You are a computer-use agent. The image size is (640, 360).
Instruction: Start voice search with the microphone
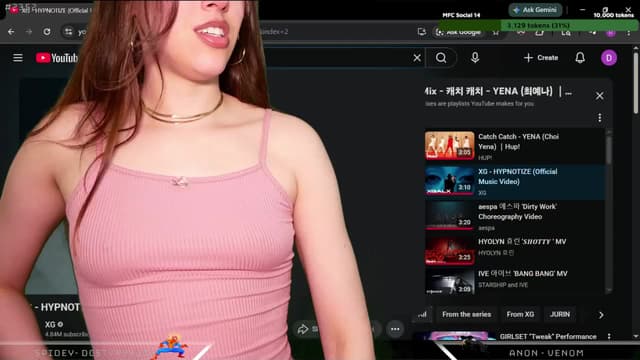(x=475, y=58)
